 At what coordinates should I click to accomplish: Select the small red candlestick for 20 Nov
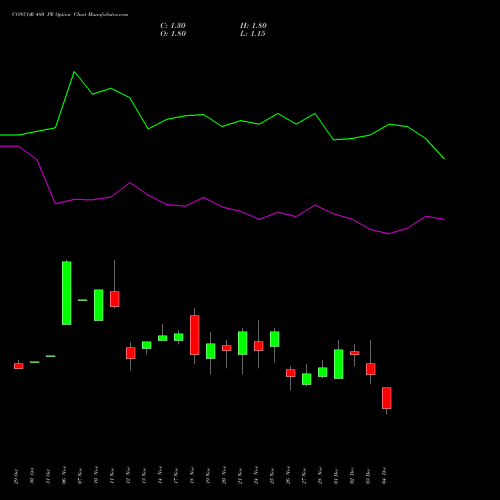[227, 348]
